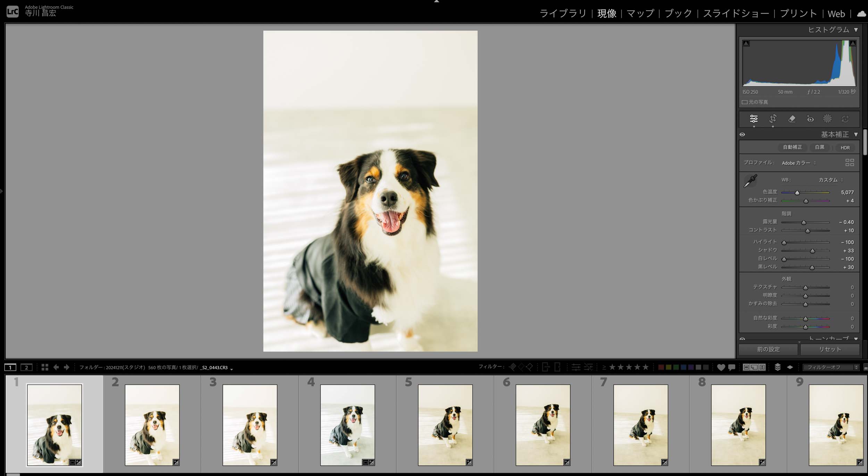This screenshot has width=868, height=476.
Task: Toggle the shadow clipping indicator in the histogram
Action: [x=746, y=43]
